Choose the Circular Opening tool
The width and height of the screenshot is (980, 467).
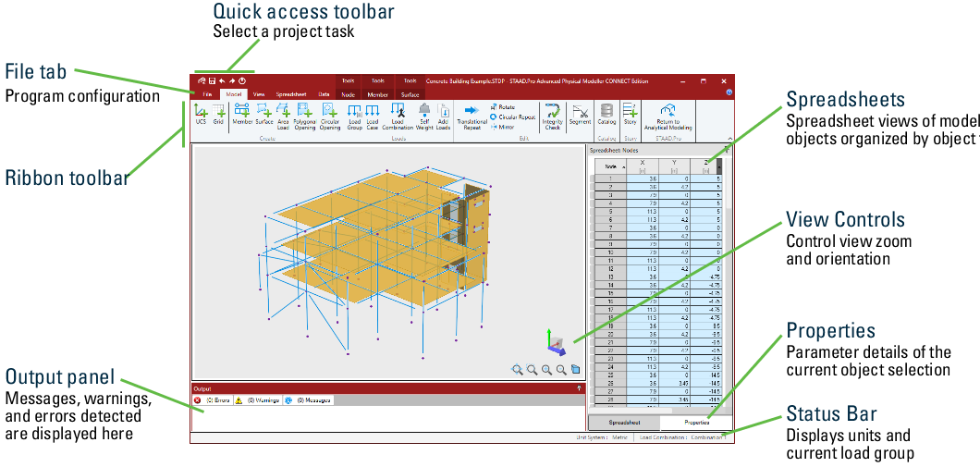pyautogui.click(x=330, y=117)
